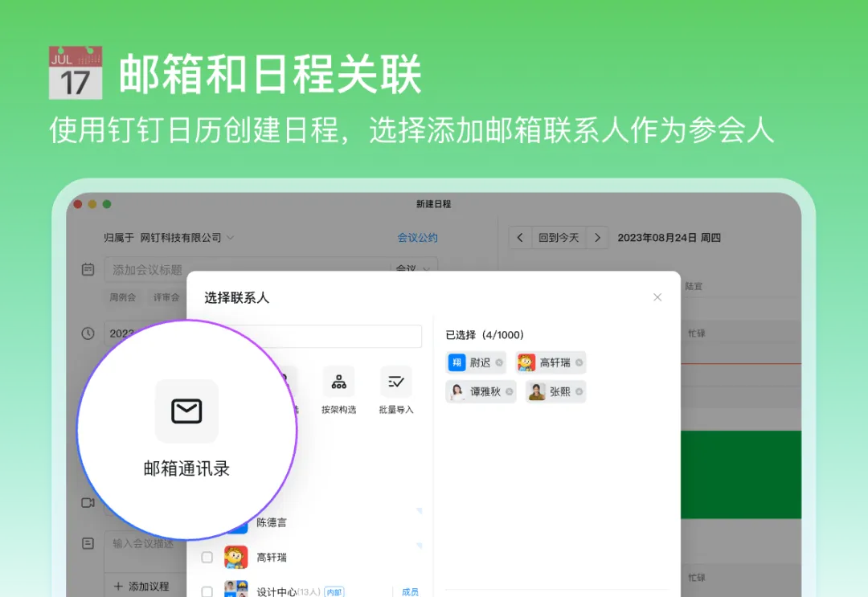The height and width of the screenshot is (597, 868).
Task: Select the 谭雅秋 selected contact chip
Action: click(x=481, y=391)
